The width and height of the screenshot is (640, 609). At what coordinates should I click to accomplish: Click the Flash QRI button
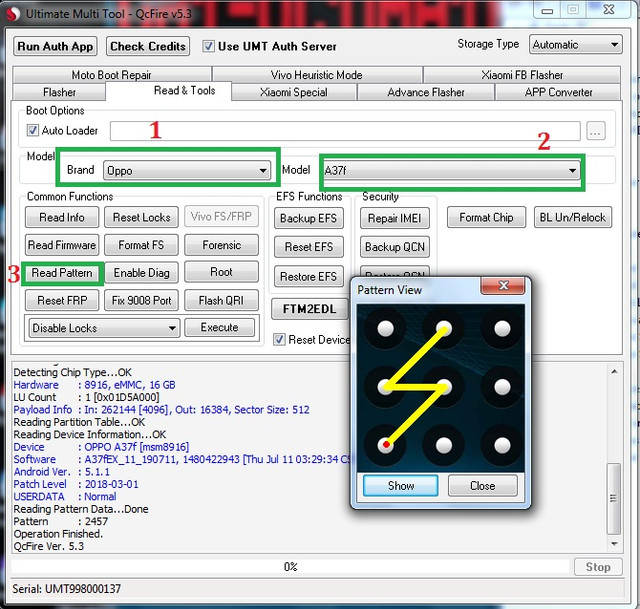point(221,300)
